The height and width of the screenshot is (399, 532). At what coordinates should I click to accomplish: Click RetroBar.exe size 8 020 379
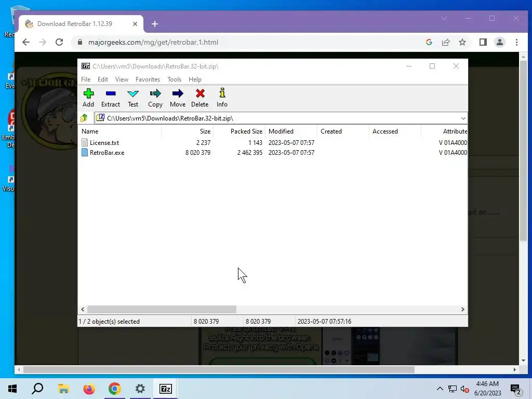click(198, 153)
